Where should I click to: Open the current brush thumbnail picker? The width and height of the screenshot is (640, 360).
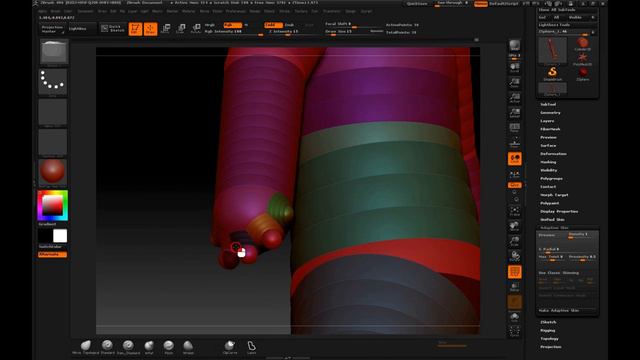[x=53, y=53]
